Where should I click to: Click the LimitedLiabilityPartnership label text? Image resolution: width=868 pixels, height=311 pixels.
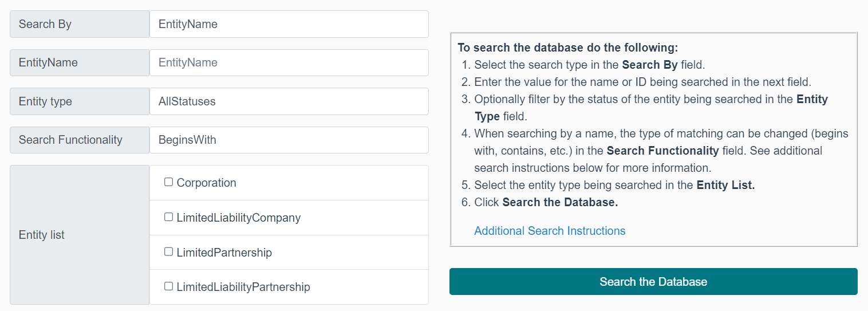pos(243,287)
